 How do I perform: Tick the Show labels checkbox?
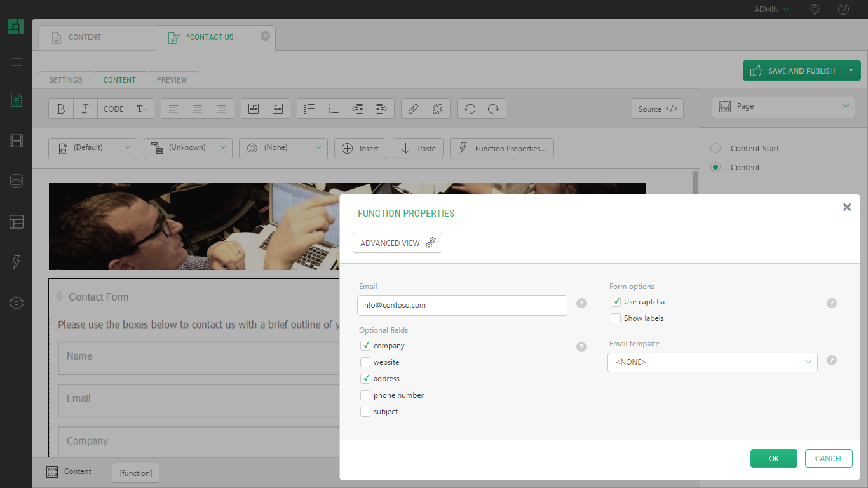[x=616, y=318]
